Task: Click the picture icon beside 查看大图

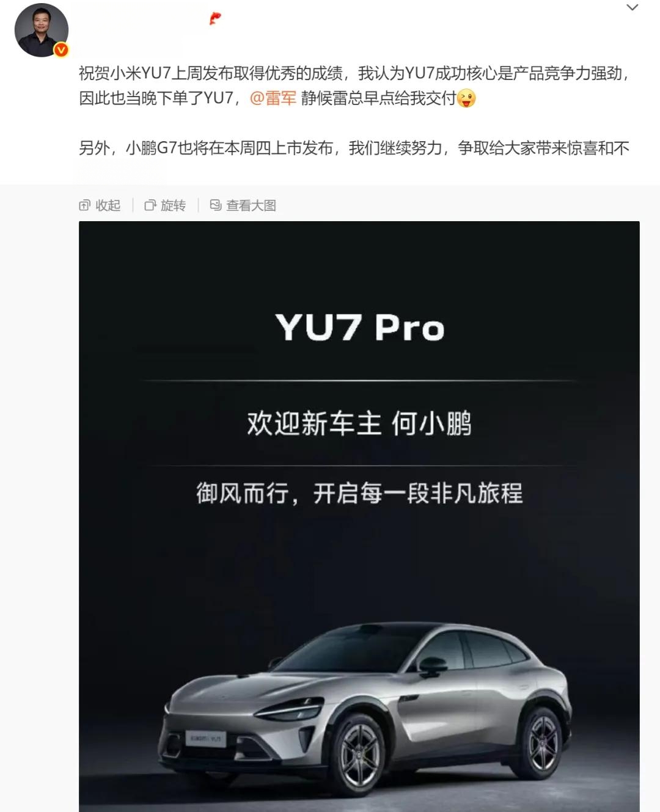Action: click(x=215, y=205)
